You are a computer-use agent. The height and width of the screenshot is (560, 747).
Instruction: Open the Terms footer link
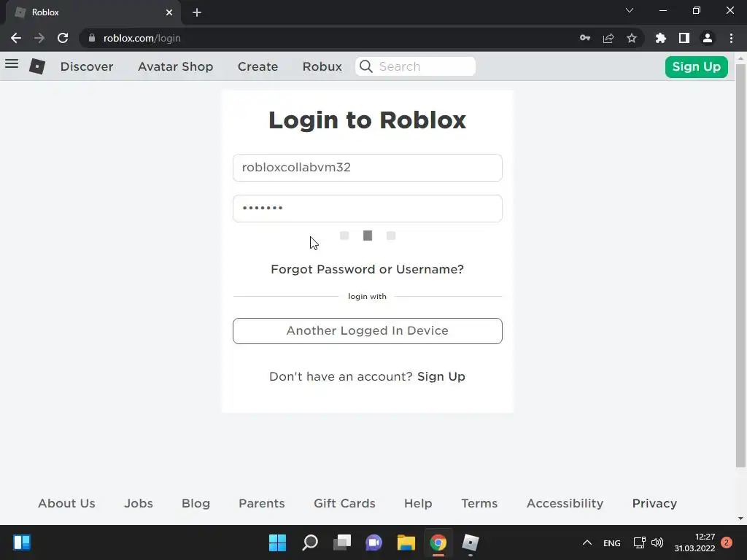click(479, 503)
